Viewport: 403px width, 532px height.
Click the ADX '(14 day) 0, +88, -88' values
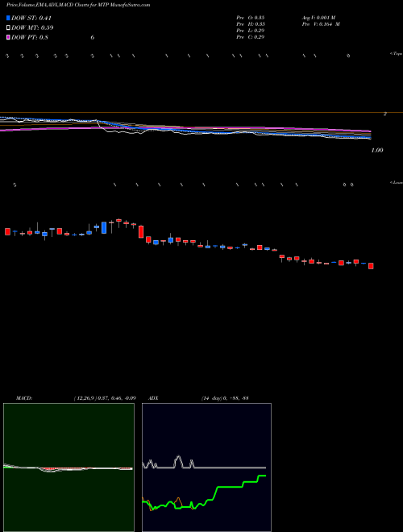click(225, 397)
